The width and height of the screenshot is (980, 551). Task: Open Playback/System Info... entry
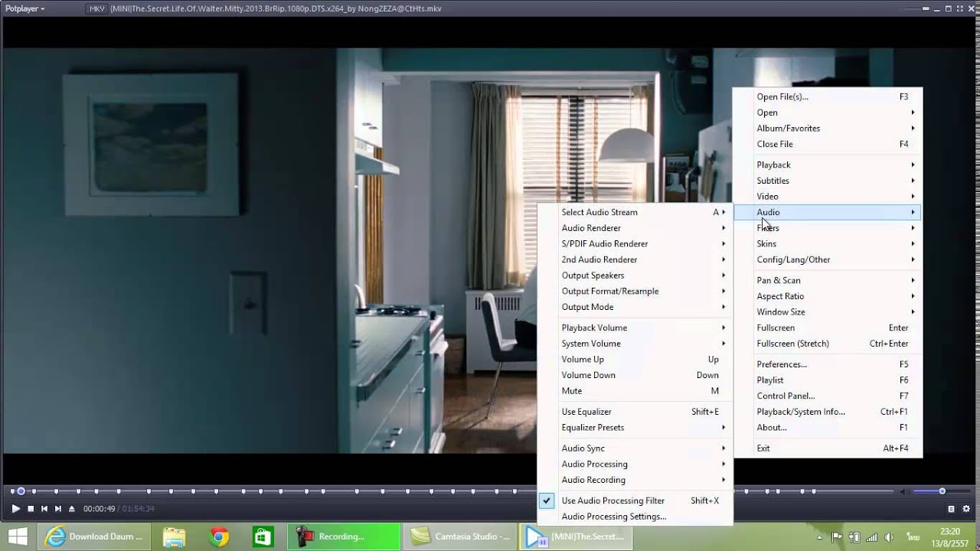tap(828, 412)
